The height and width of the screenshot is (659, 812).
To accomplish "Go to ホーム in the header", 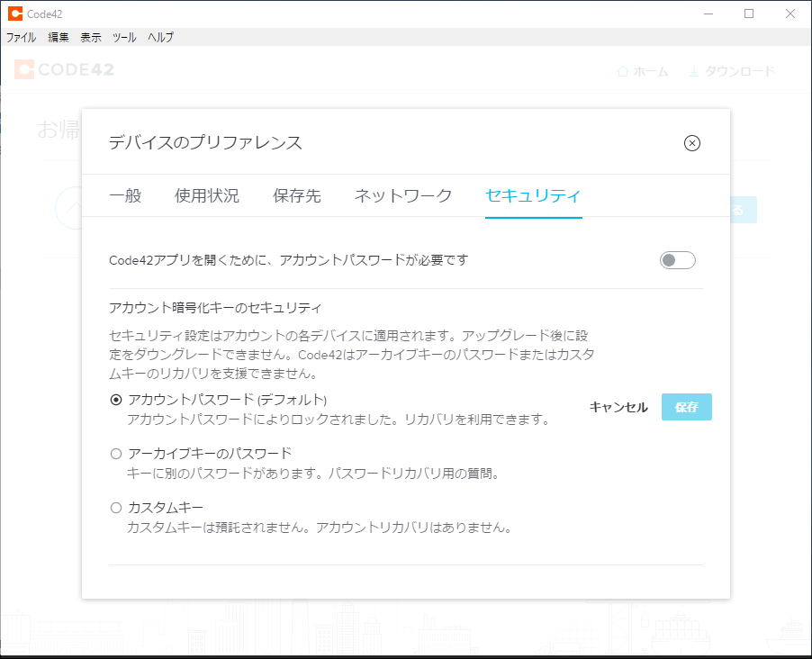I will point(643,71).
